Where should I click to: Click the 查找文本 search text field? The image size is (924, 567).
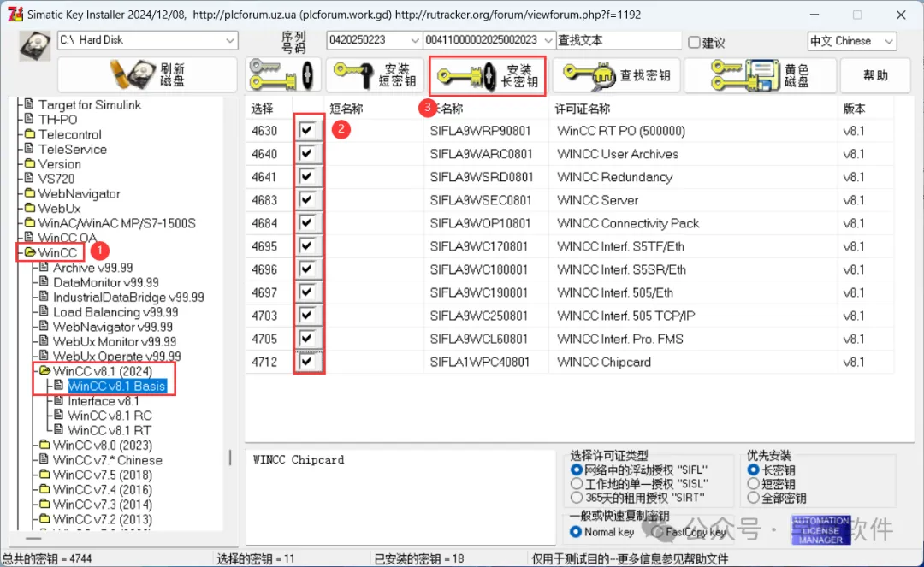click(619, 40)
